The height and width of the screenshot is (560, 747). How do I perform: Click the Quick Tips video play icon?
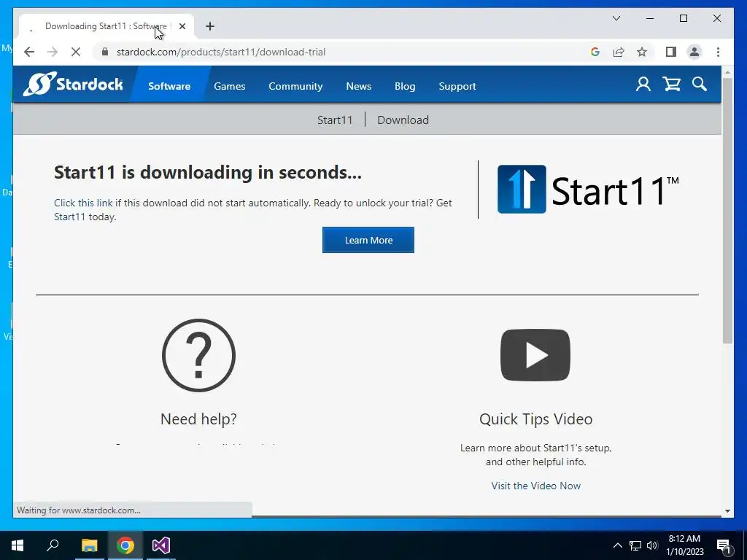(535, 355)
